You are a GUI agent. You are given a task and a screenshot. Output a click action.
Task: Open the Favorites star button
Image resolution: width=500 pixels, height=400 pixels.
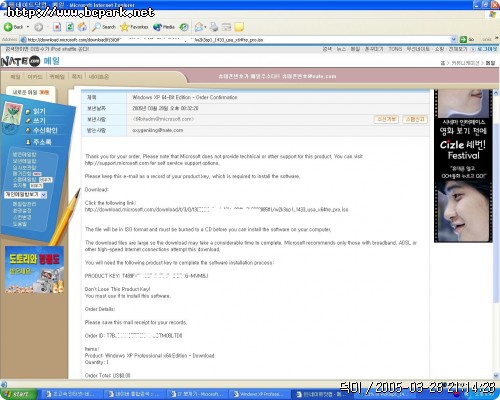tap(134, 27)
